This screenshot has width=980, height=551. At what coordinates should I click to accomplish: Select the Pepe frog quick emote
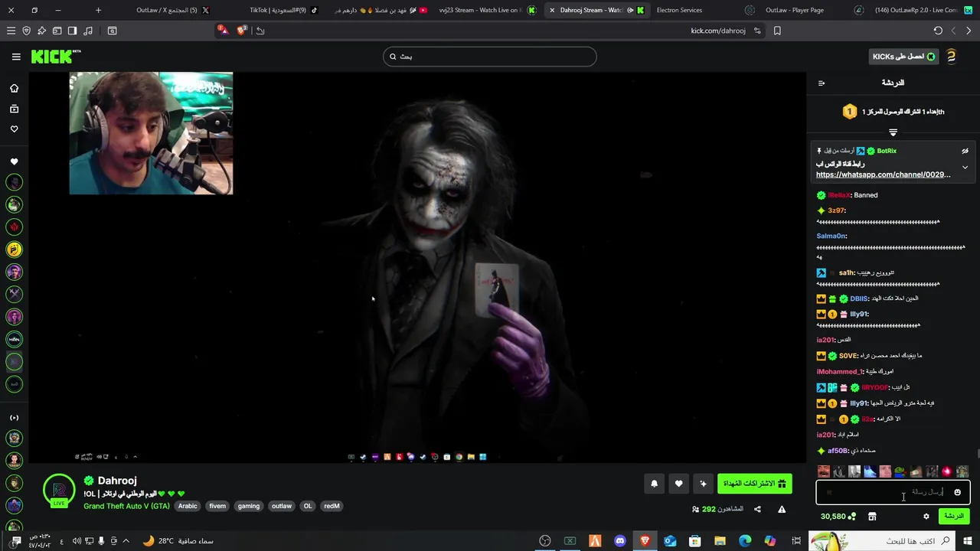pyautogui.click(x=900, y=471)
